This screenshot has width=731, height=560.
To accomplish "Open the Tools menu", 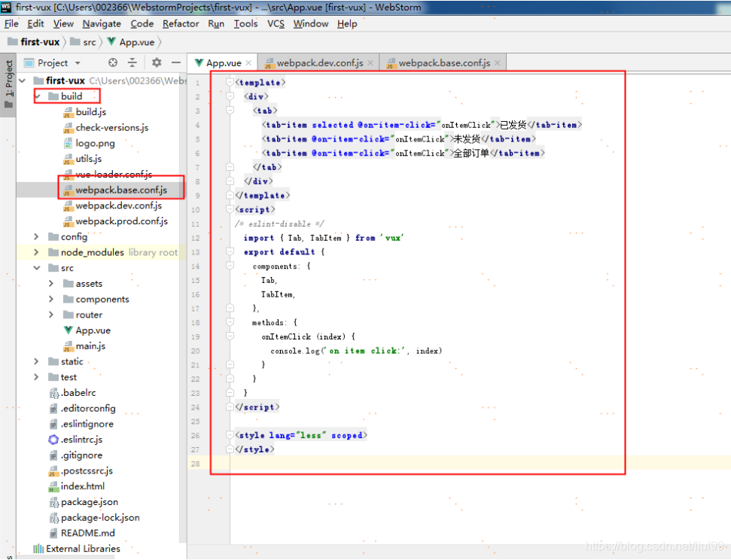I will click(x=245, y=24).
